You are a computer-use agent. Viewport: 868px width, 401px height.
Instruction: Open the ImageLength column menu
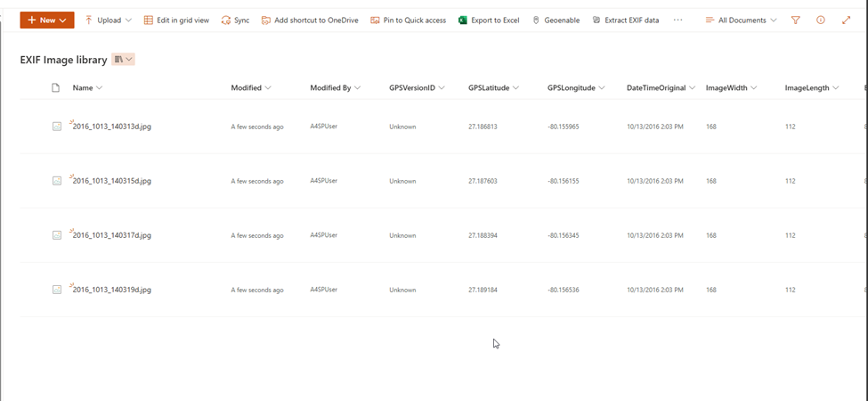tap(812, 87)
